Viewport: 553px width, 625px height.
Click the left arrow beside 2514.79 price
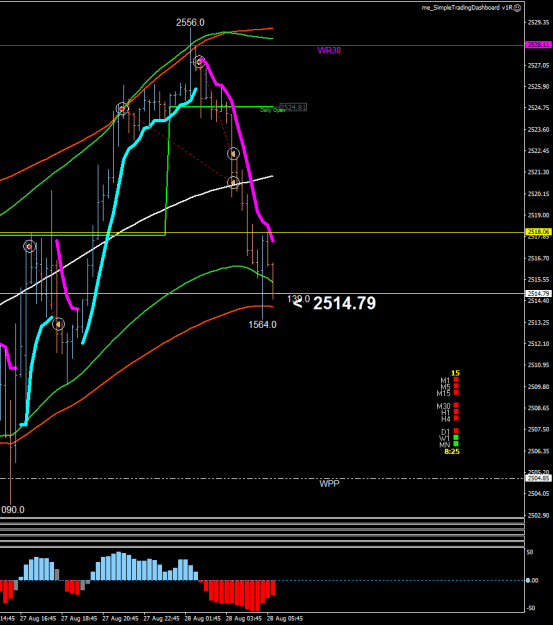(297, 304)
